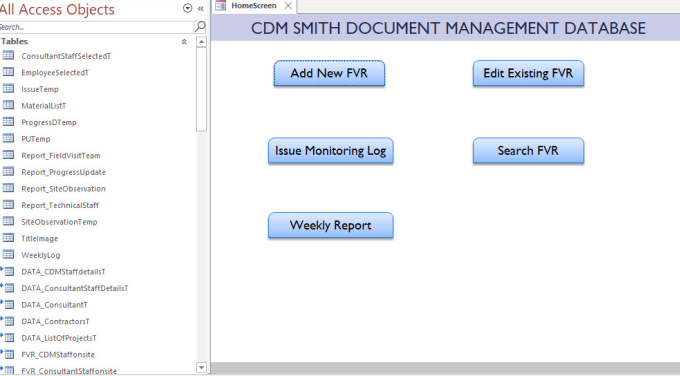Collapse the navigation pane with the double chevron
Image resolution: width=680 pixels, height=376 pixels.
click(x=200, y=8)
